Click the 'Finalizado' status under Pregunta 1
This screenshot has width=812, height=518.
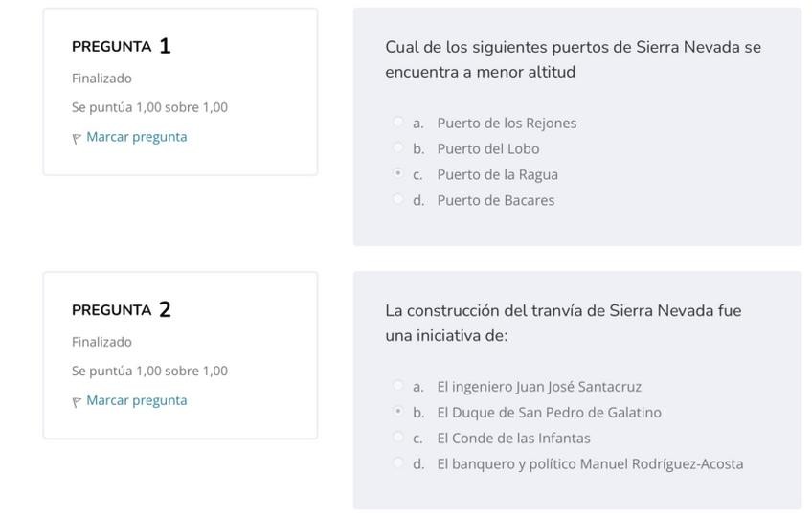[x=101, y=79]
